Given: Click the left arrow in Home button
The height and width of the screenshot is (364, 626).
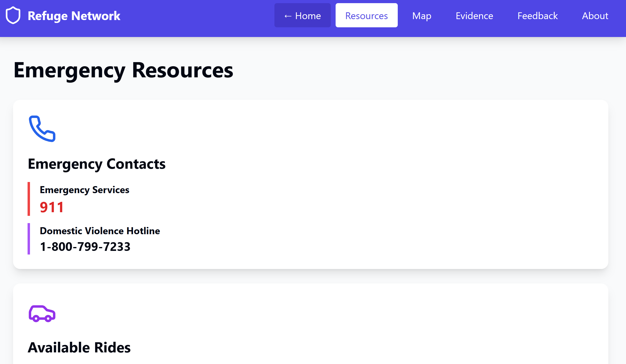Looking at the screenshot, I should [288, 16].
